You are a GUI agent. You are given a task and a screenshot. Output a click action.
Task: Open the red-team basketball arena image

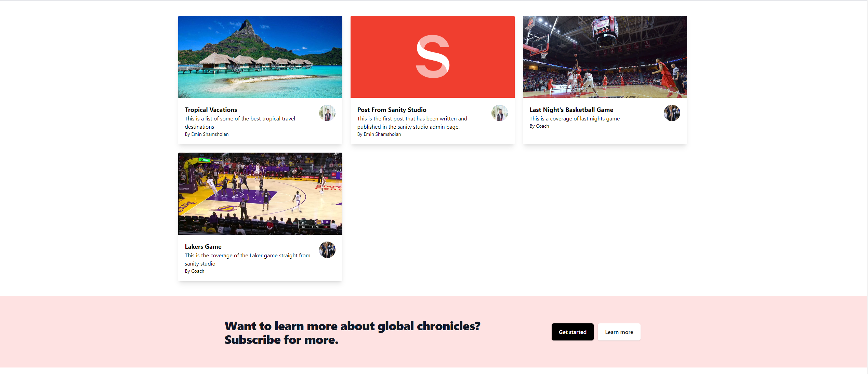pos(605,57)
